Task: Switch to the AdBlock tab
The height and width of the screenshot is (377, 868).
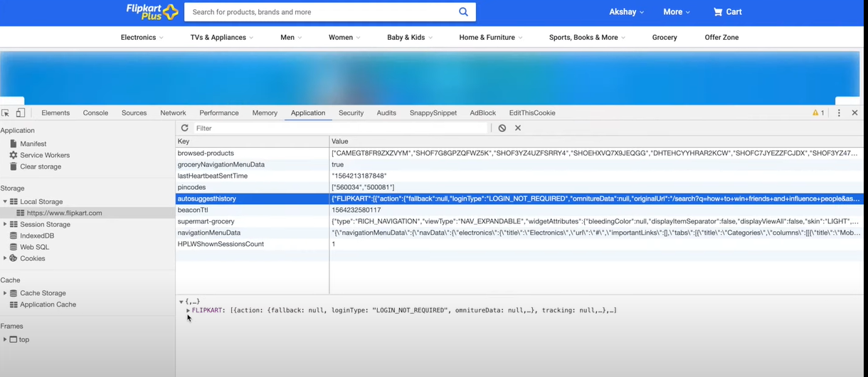Action: point(483,112)
